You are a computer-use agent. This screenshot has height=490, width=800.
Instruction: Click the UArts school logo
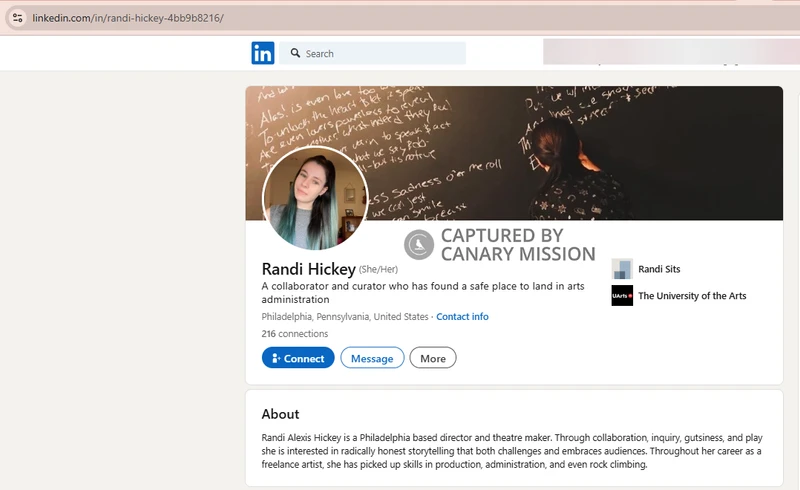tap(622, 296)
